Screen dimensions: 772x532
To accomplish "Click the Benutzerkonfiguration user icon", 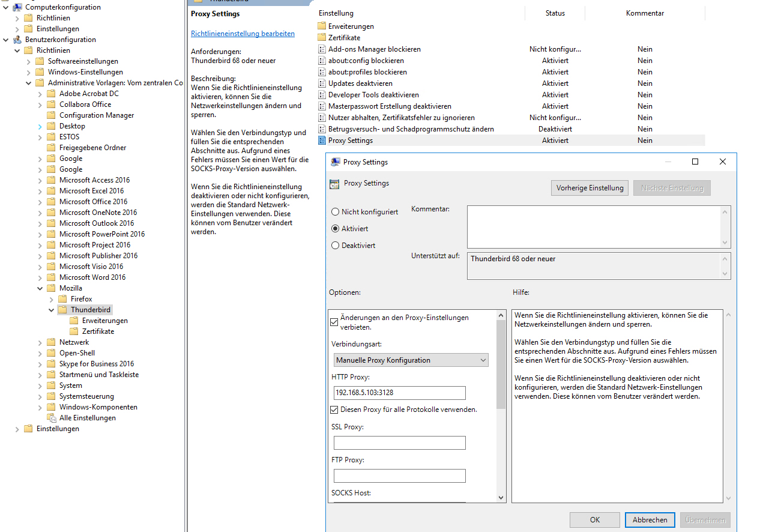I will pos(17,40).
